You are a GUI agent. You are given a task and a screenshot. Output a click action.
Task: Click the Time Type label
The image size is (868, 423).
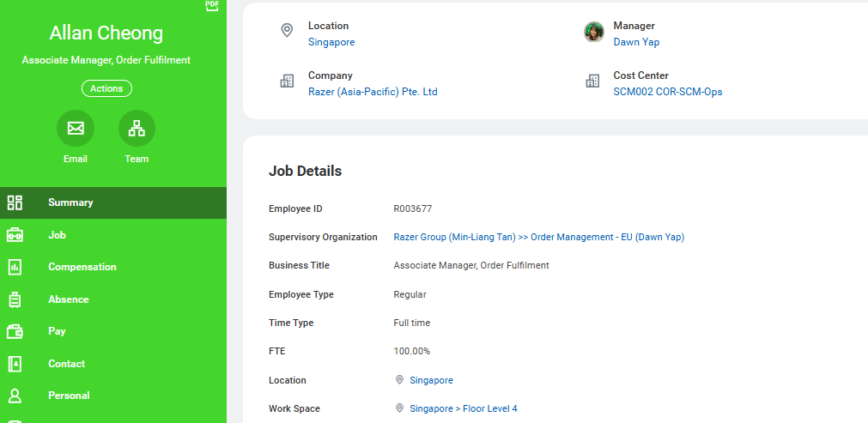[x=291, y=323]
